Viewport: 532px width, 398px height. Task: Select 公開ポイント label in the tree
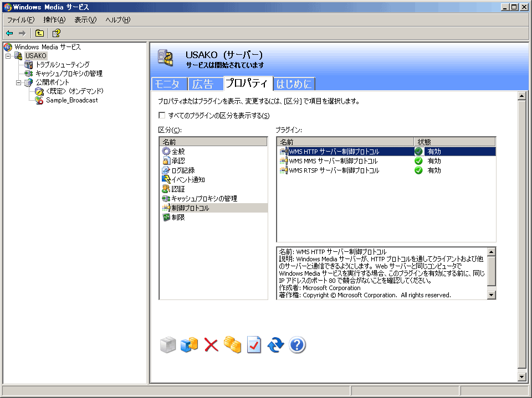click(x=52, y=82)
